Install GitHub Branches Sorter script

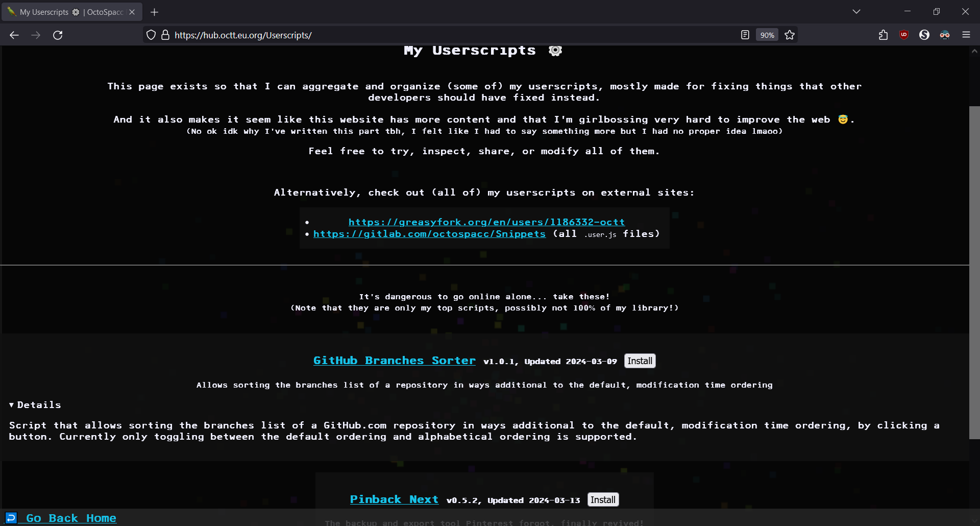click(640, 361)
